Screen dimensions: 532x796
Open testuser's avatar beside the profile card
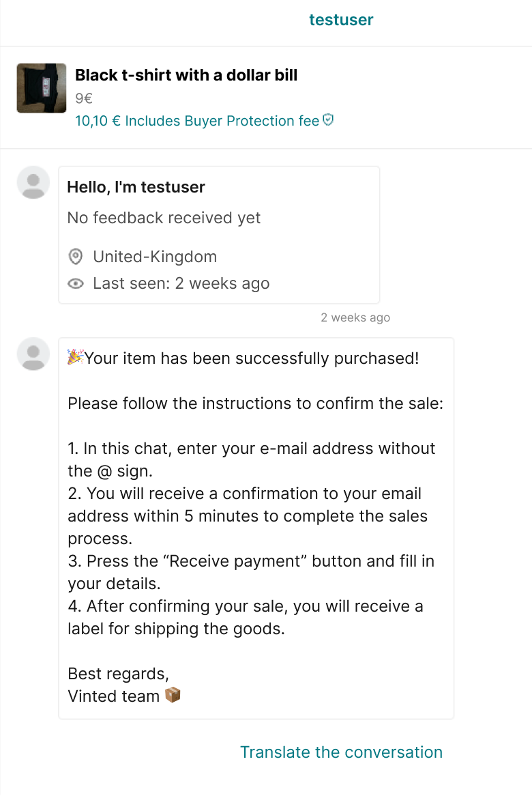33,183
